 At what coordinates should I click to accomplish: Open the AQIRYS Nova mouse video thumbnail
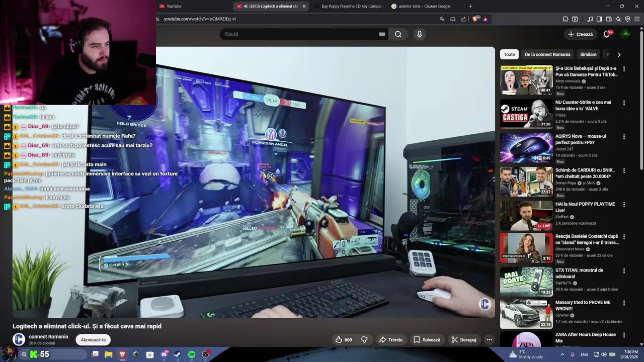click(526, 148)
